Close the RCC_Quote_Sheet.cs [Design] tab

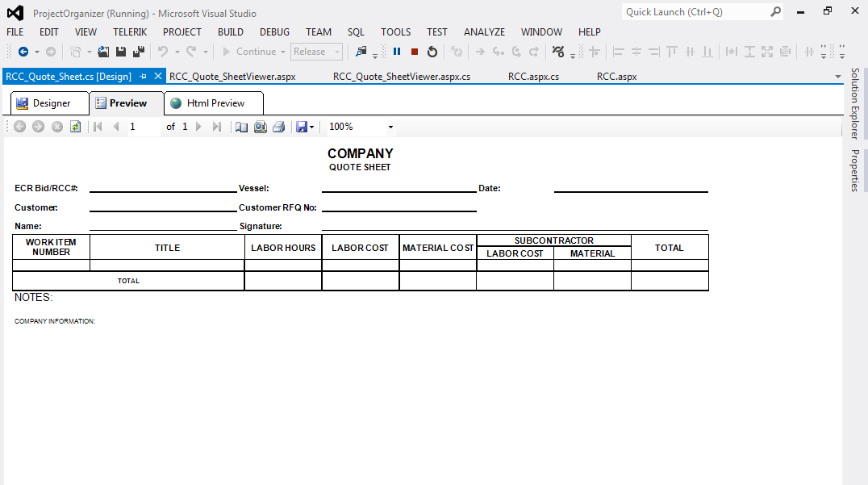tap(158, 76)
